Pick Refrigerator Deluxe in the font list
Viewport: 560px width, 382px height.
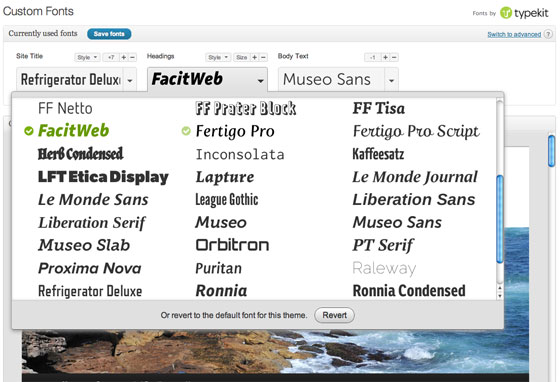[x=90, y=291]
